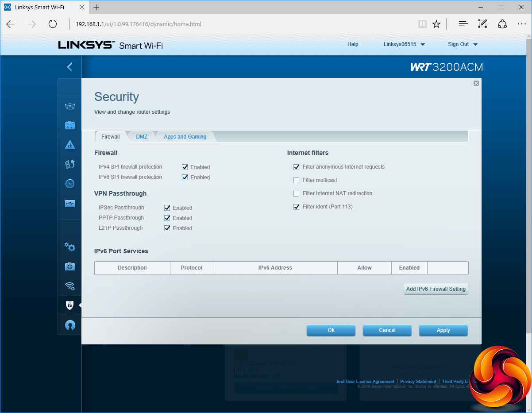Disable IPv4 SPI firewall protection checkbox
Screen dimensions: 532x413
(185, 167)
